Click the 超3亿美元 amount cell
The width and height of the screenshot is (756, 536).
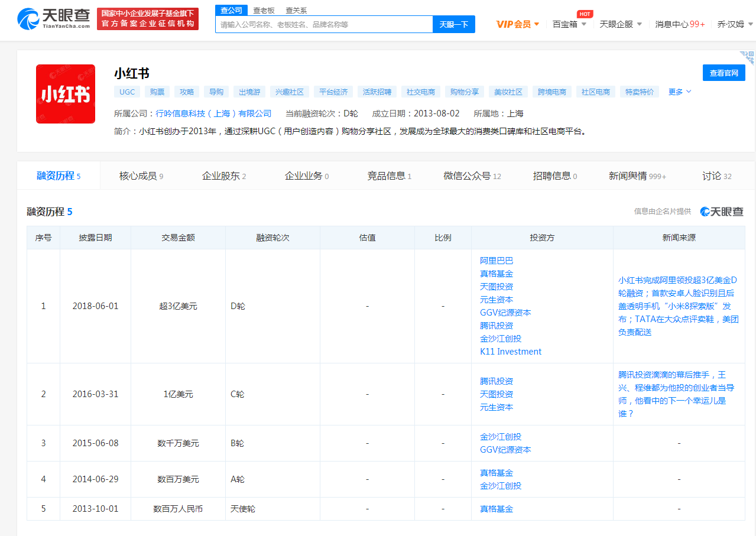[178, 306]
